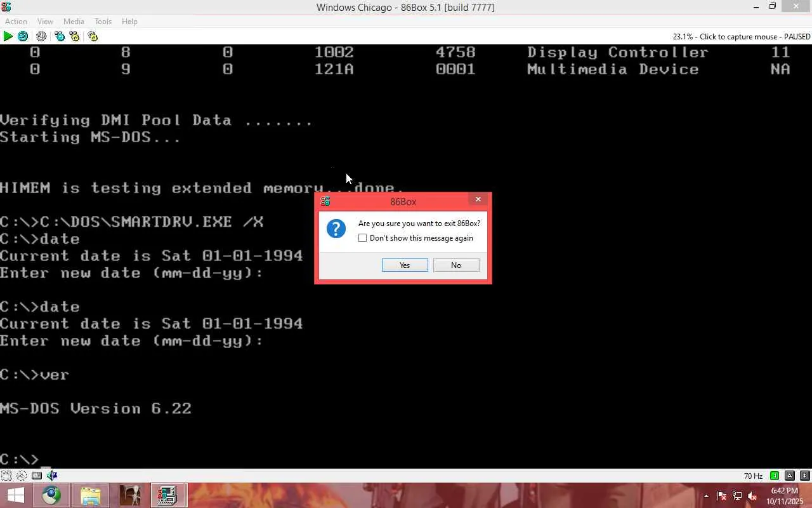
Task: Click the 'MS-DOS Version 6.22' line
Action: (95, 408)
